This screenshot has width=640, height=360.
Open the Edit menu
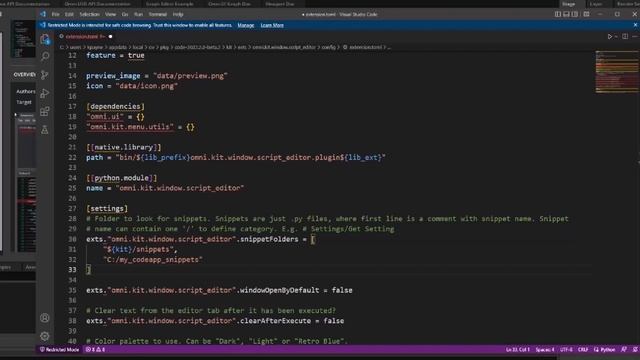click(x=69, y=14)
